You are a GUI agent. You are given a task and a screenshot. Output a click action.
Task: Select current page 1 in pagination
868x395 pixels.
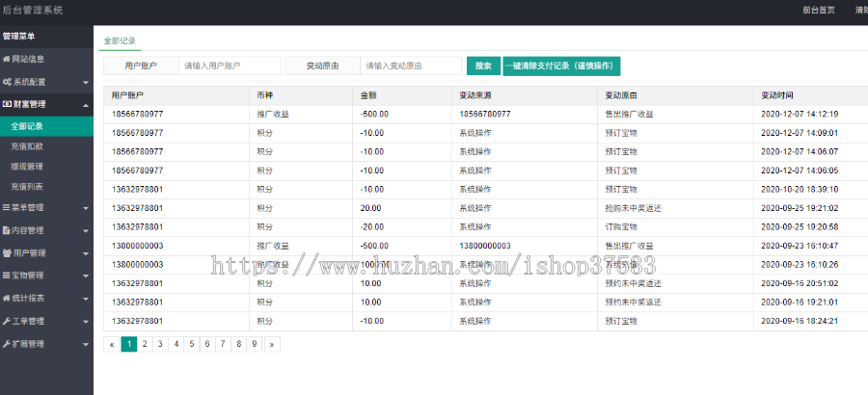[129, 344]
